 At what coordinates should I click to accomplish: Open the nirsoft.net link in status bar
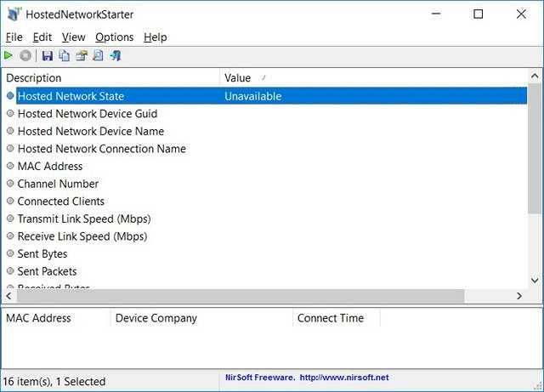pos(344,378)
